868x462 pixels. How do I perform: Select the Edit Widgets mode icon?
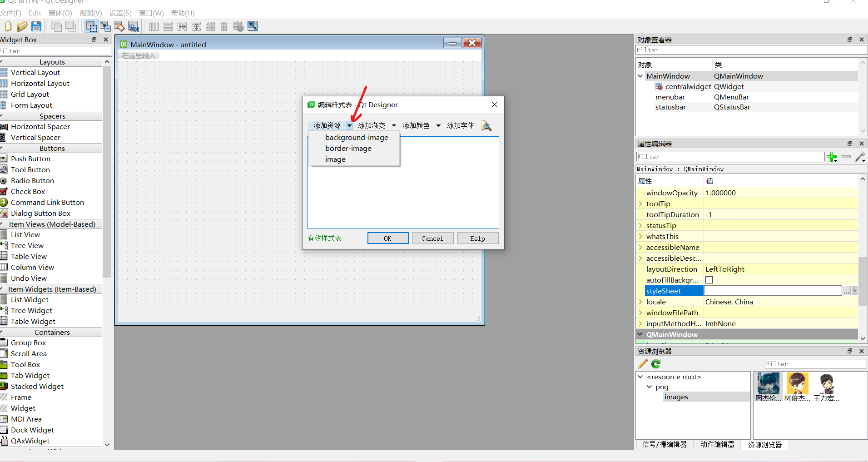[91, 26]
